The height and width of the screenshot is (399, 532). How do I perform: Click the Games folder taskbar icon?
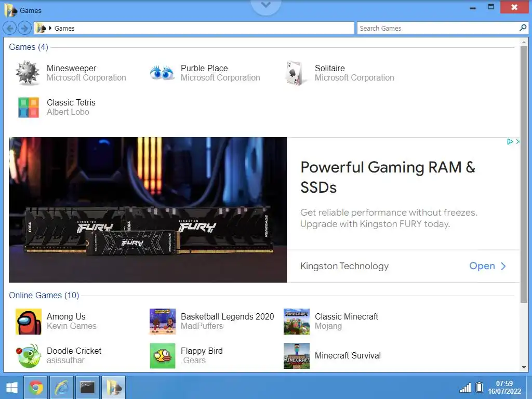pyautogui.click(x=113, y=388)
